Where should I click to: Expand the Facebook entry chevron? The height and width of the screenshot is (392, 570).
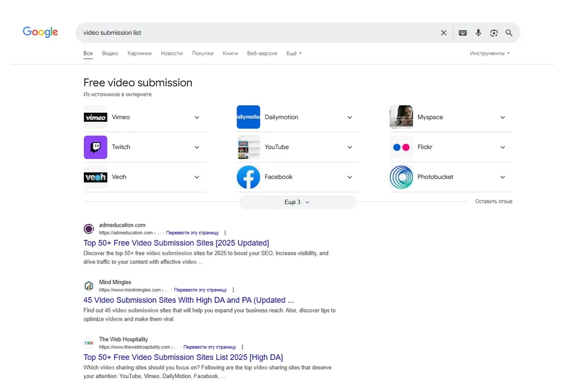[x=350, y=177]
